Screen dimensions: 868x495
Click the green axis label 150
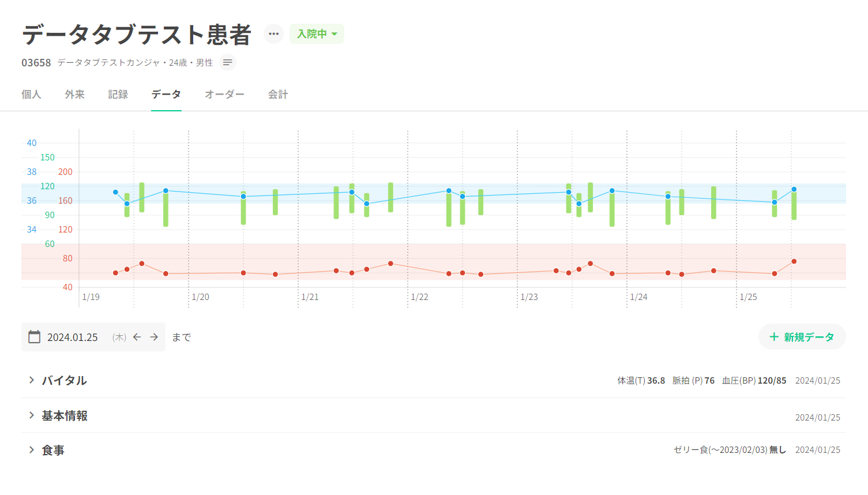pos(47,157)
